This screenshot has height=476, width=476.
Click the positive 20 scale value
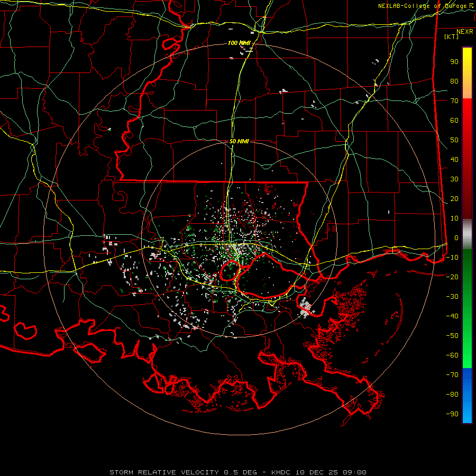(454, 199)
